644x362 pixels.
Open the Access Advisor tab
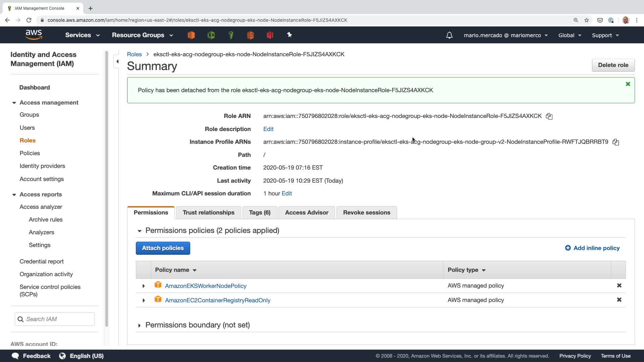click(306, 213)
